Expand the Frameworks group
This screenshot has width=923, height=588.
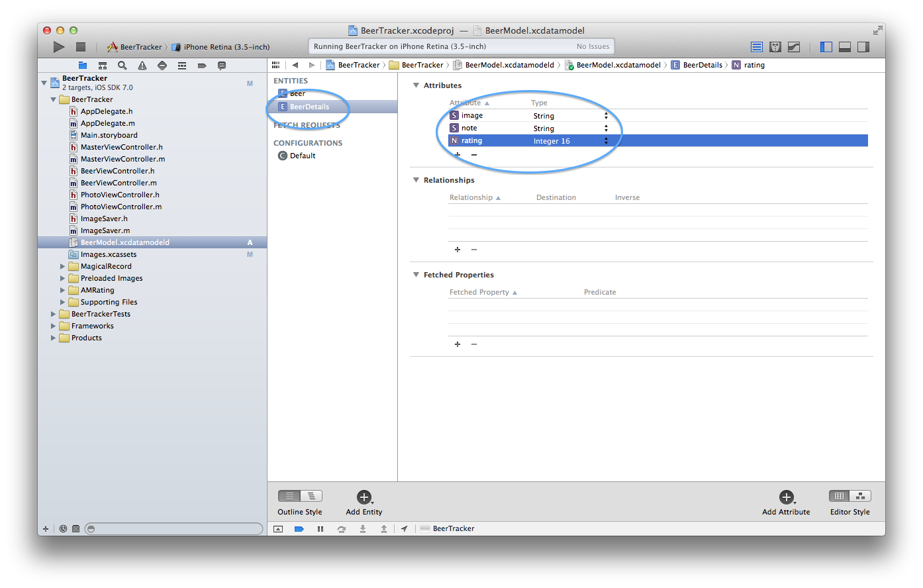pyautogui.click(x=54, y=326)
